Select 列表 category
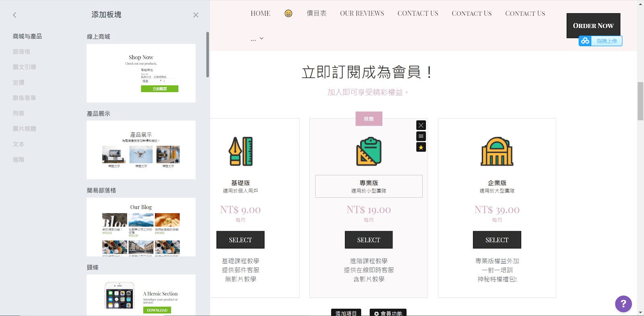The width and height of the screenshot is (644, 316). coord(19,113)
